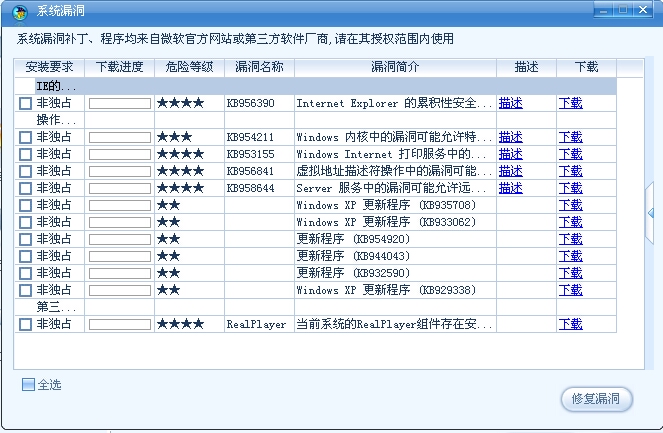663x433 pixels.
Task: Tick the checkbox for KB953155 row
Action: point(25,154)
